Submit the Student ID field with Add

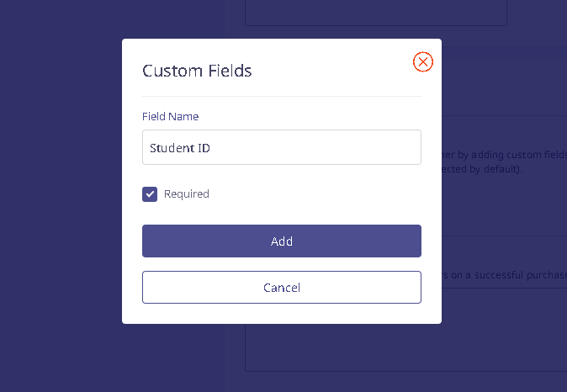click(282, 241)
